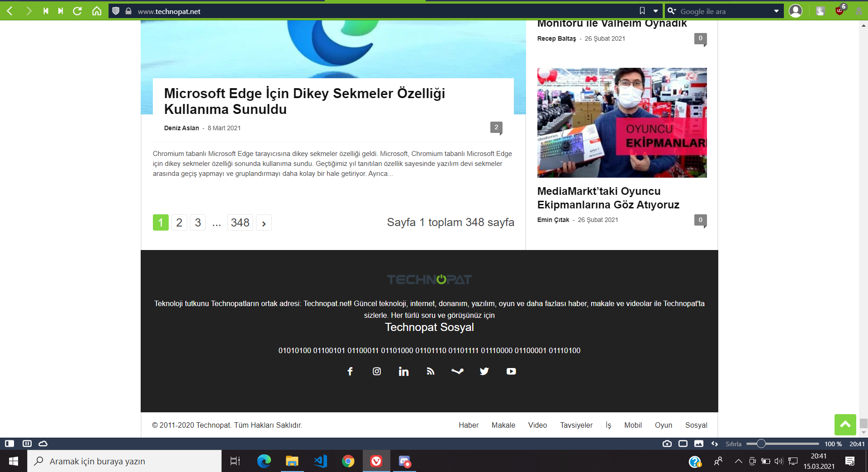Open the Tavsiyeler footer menu item

coord(576,425)
